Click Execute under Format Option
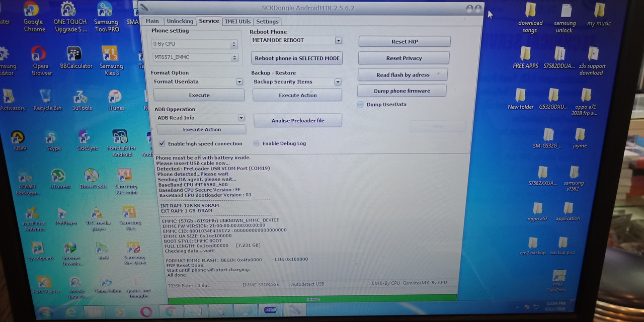Viewport: 644px width, 322px height. (x=199, y=95)
